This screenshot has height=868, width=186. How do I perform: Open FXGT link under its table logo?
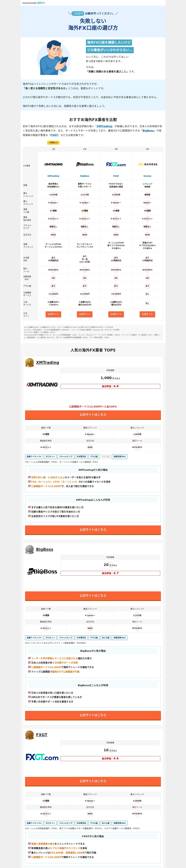click(116, 176)
